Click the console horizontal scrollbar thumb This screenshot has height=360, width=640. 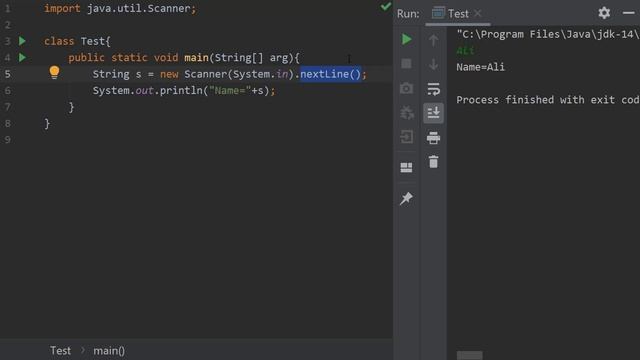click(469, 355)
